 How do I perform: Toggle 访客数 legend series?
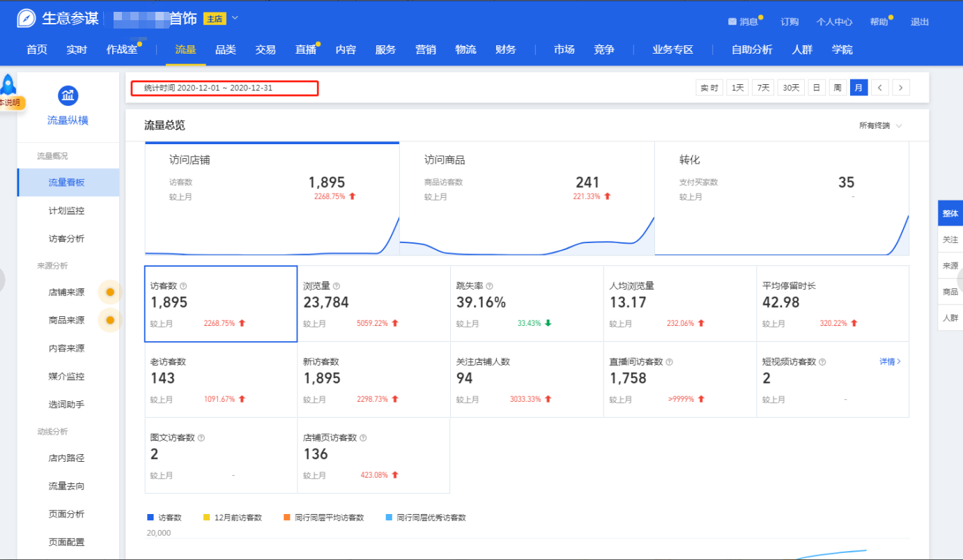(164, 518)
